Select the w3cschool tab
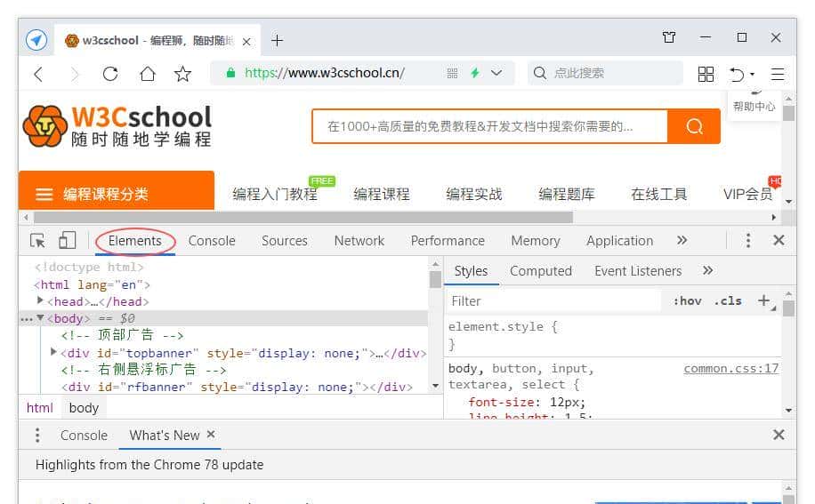The width and height of the screenshot is (815, 504). (157, 40)
